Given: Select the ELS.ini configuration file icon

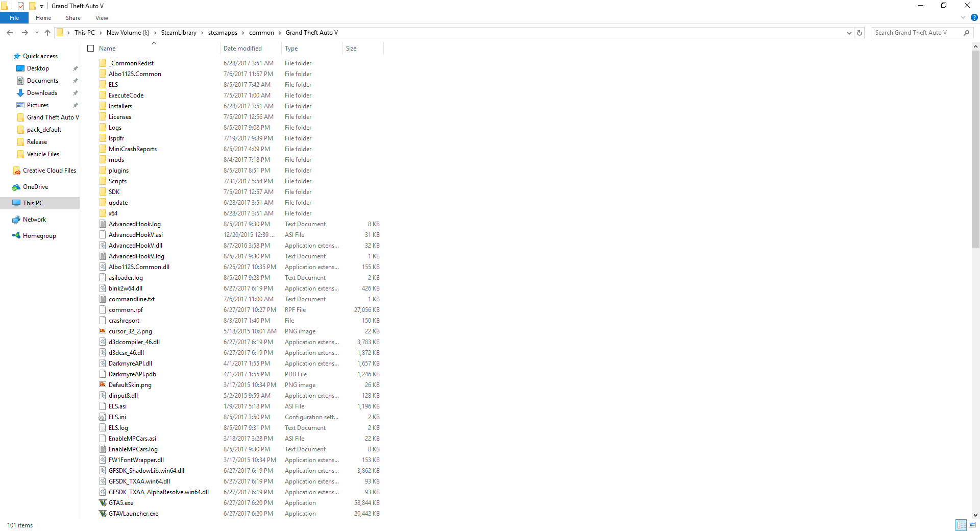Looking at the screenshot, I should coord(103,417).
